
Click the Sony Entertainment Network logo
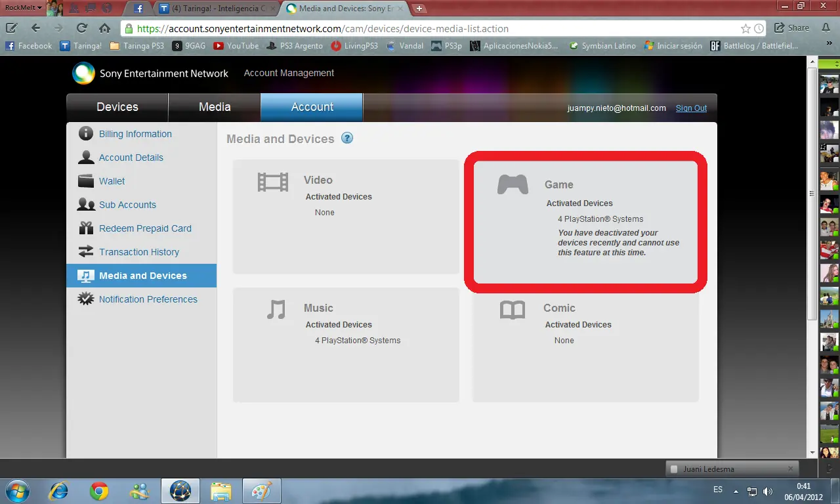pos(83,73)
